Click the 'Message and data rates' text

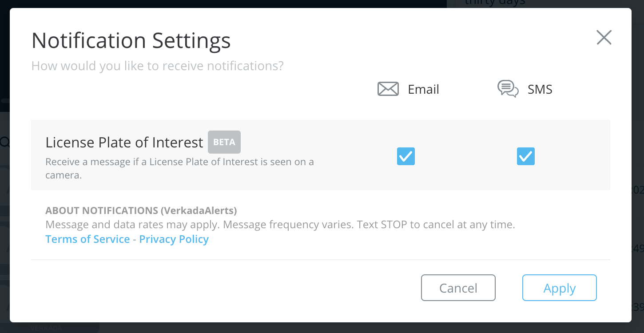(280, 225)
